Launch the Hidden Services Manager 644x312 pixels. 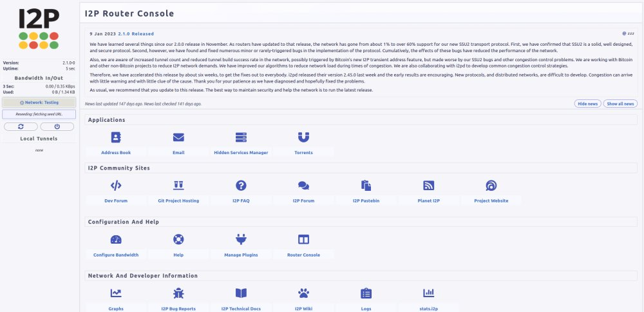click(x=241, y=137)
